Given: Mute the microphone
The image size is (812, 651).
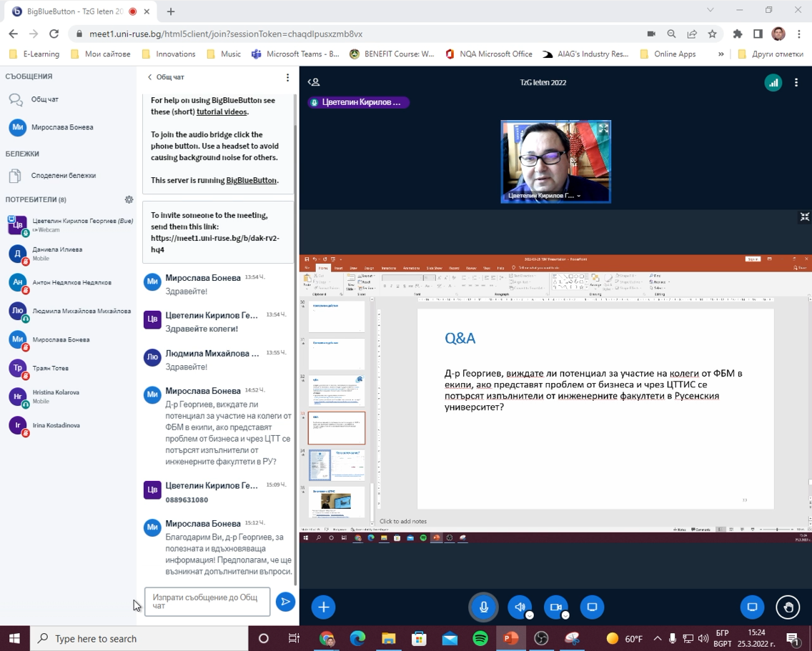Looking at the screenshot, I should 483,607.
